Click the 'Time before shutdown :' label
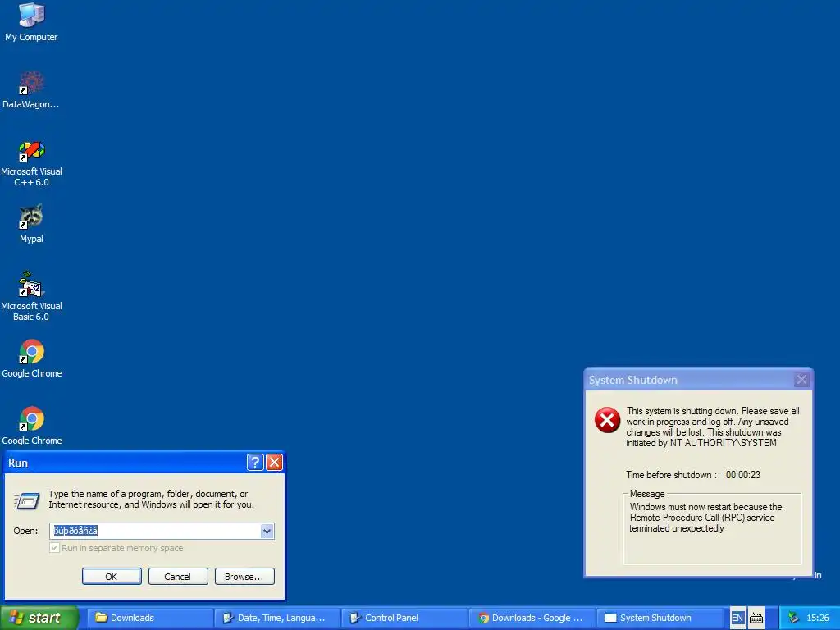The height and width of the screenshot is (630, 840). (671, 475)
